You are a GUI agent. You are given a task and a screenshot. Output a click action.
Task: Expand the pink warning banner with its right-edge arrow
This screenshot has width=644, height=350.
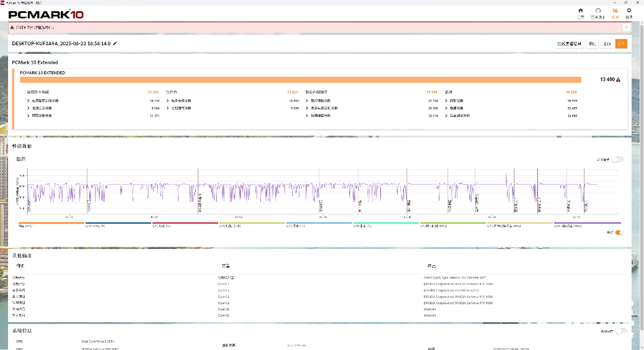(x=627, y=27)
